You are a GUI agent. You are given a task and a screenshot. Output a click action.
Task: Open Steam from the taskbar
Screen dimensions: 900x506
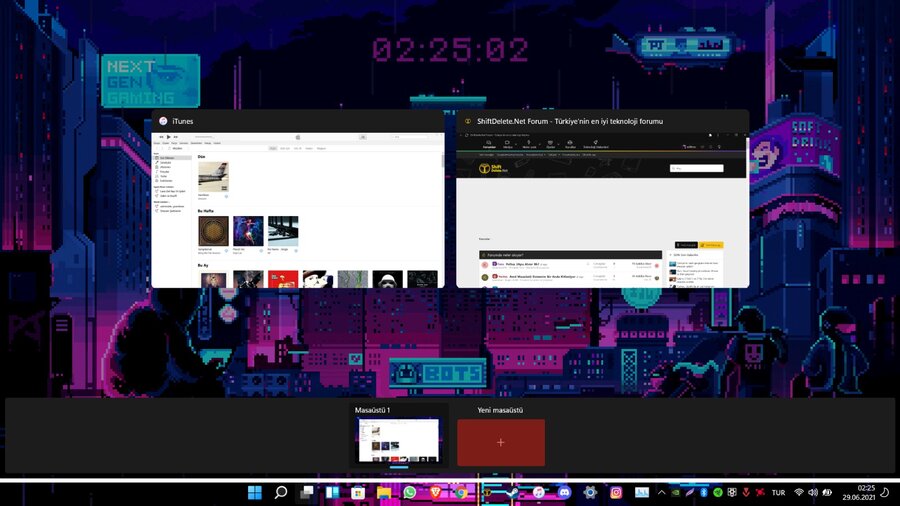[x=511, y=492]
